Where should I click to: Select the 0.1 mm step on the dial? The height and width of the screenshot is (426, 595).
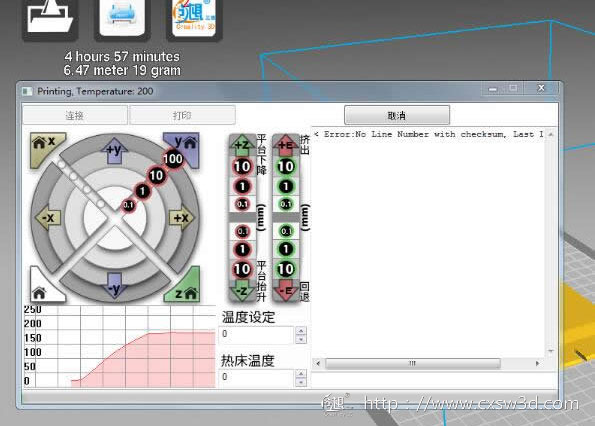point(128,205)
